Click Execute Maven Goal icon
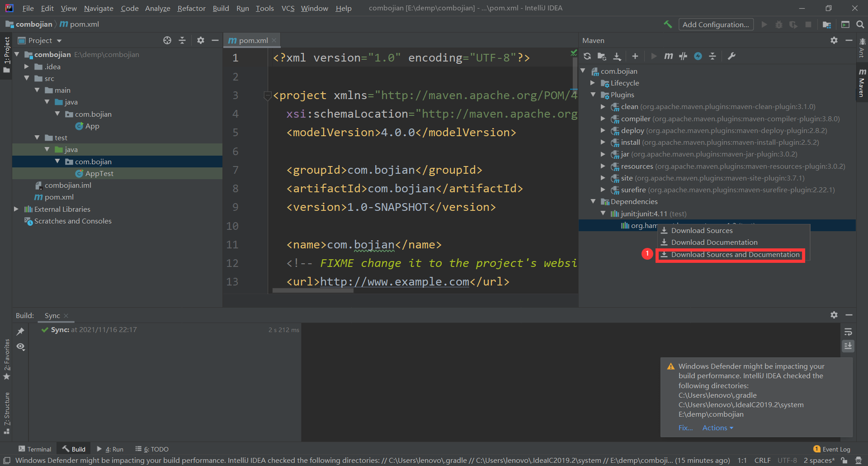 coord(668,56)
